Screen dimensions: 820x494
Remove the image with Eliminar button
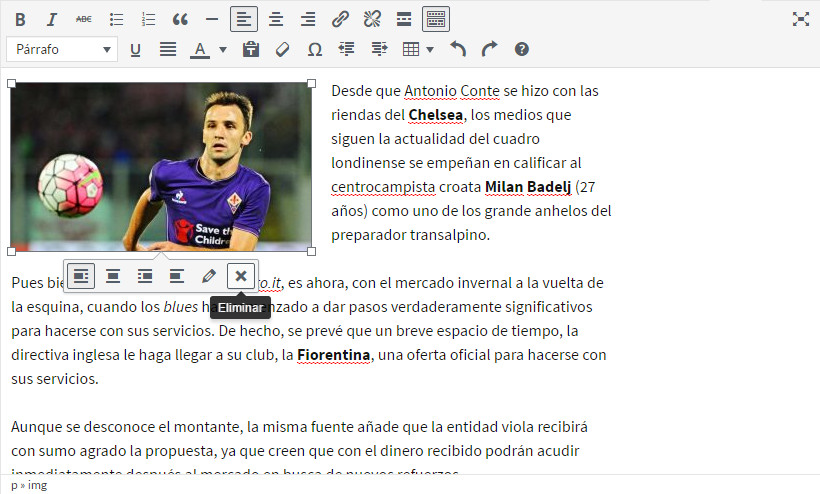click(x=241, y=276)
